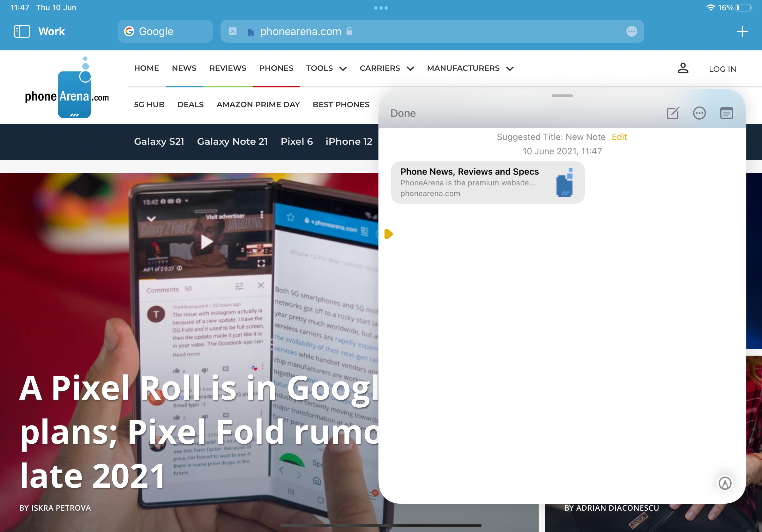Open the share/more options icon in Notes
The width and height of the screenshot is (762, 532).
[699, 113]
